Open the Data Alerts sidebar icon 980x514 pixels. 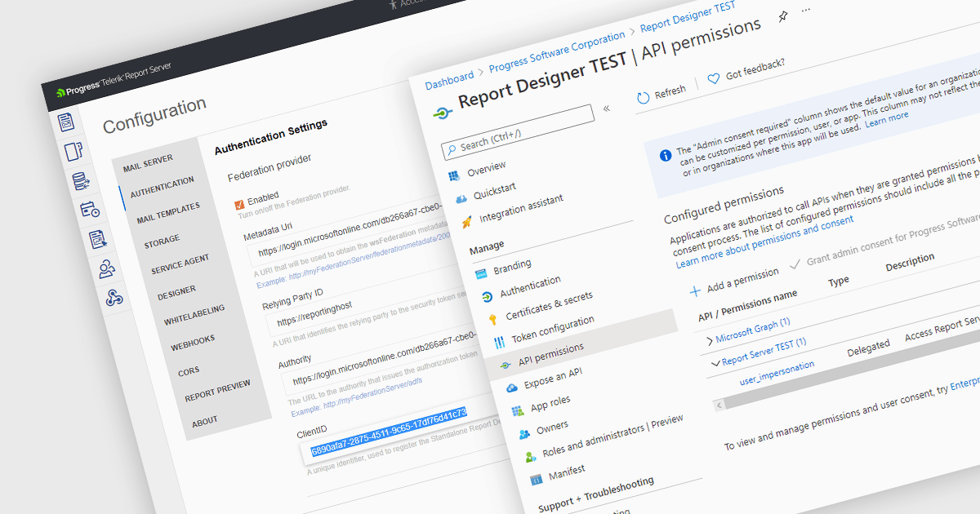98,239
